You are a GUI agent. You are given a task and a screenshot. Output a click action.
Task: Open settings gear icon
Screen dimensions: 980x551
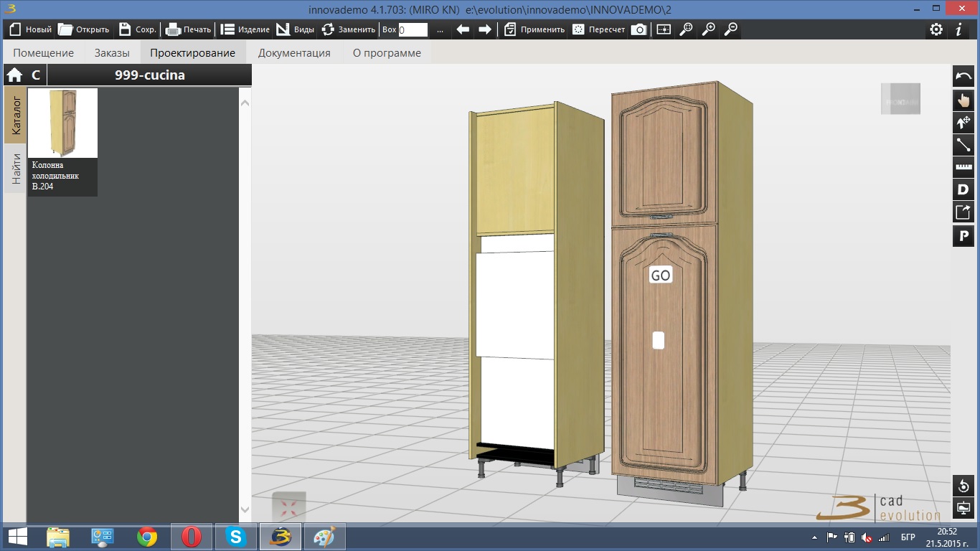tap(936, 29)
